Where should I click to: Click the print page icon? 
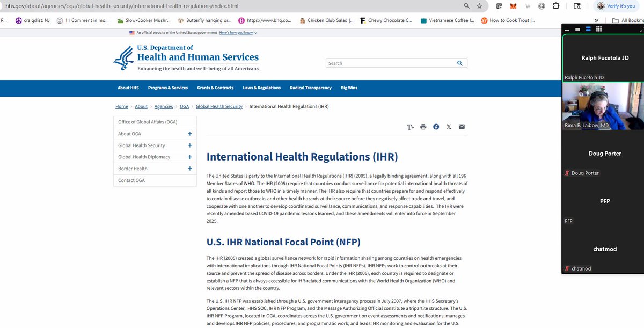coord(423,127)
